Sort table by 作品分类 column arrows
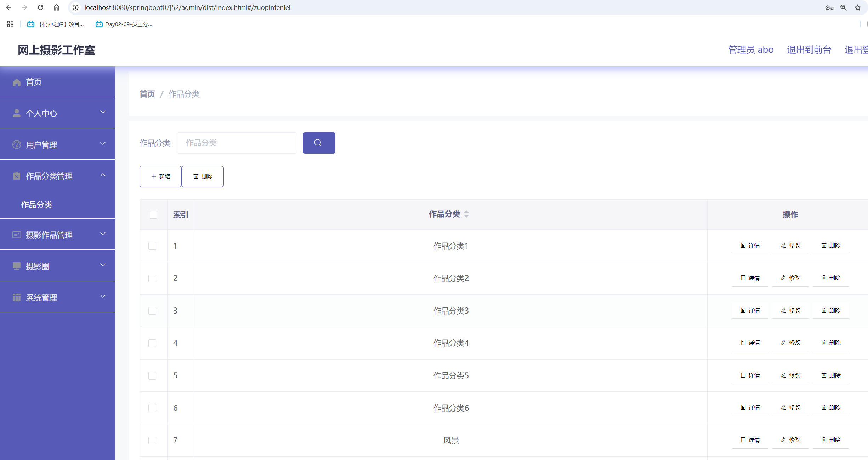 466,214
